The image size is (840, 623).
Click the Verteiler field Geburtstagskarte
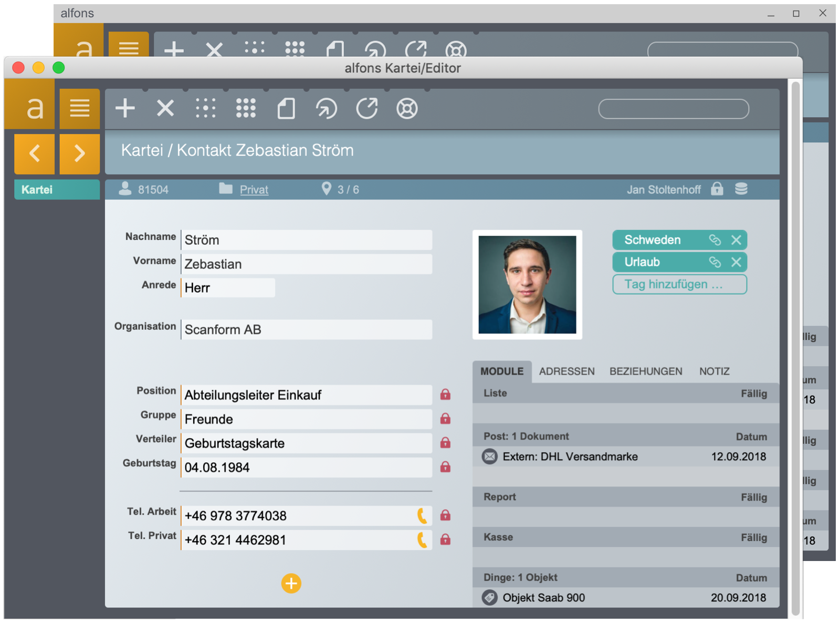tap(307, 443)
